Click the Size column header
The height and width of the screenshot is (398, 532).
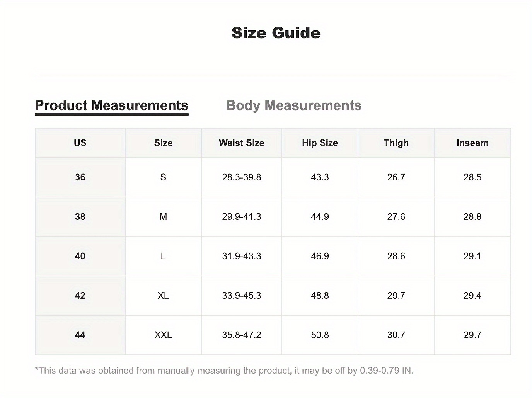click(163, 143)
